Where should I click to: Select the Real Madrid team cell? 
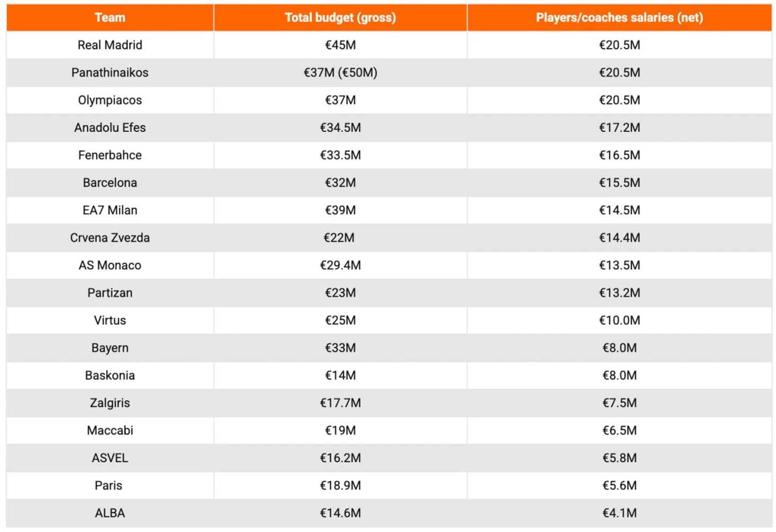110,45
